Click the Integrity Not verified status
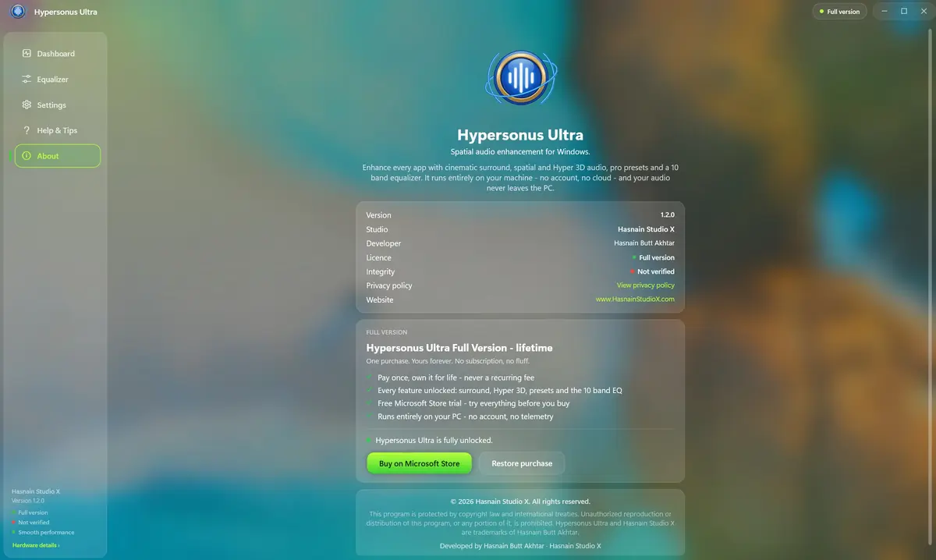936x560 pixels. [x=652, y=271]
